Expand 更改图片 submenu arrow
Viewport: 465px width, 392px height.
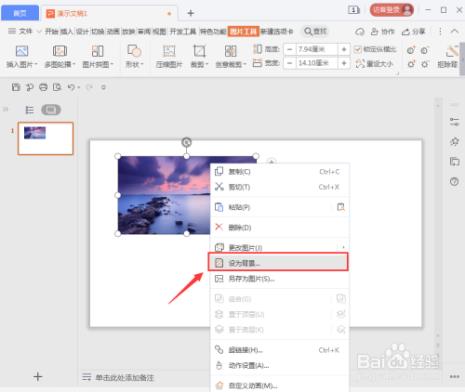point(343,247)
